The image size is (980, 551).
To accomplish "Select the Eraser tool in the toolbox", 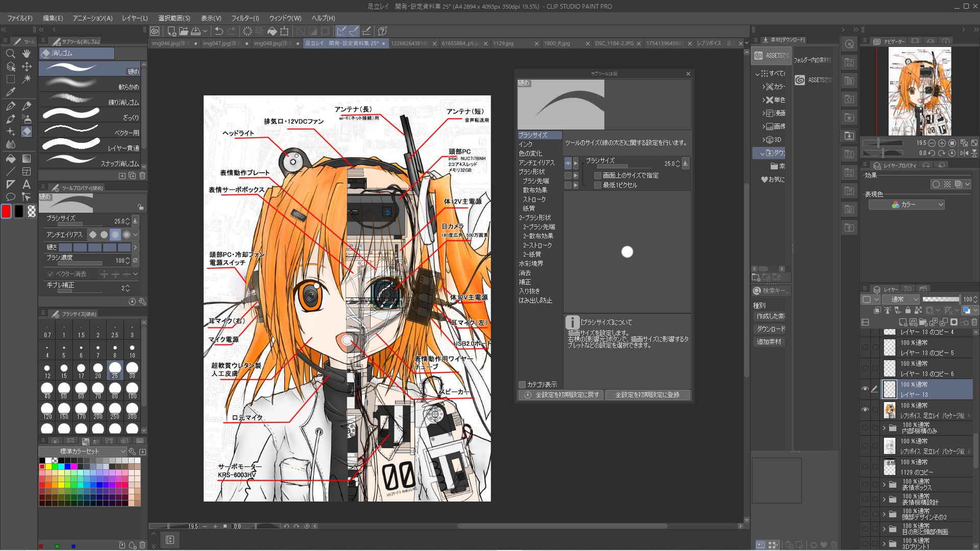I will (27, 132).
